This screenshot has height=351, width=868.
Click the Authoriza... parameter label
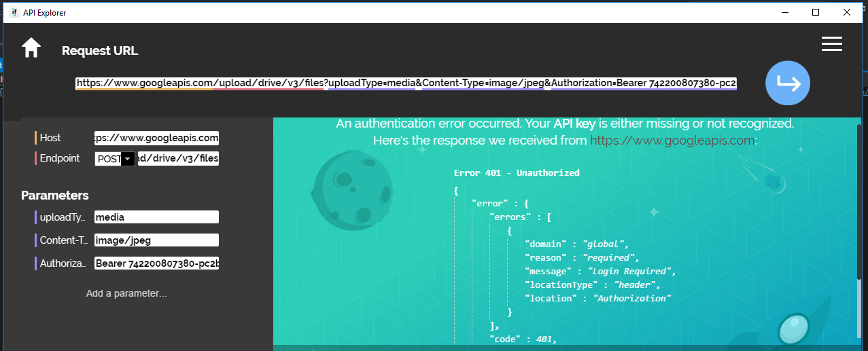tap(63, 263)
